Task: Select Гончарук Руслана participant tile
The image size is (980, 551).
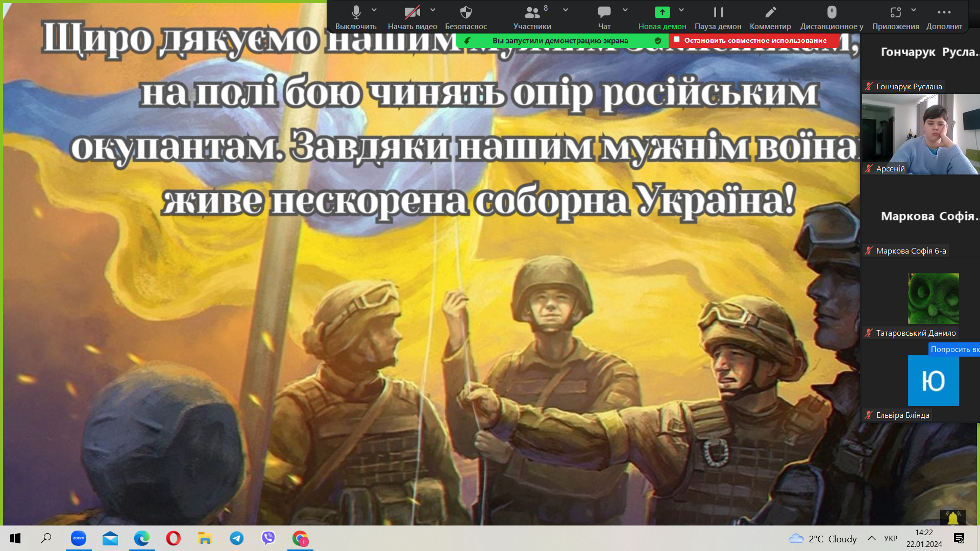Action: [920, 63]
